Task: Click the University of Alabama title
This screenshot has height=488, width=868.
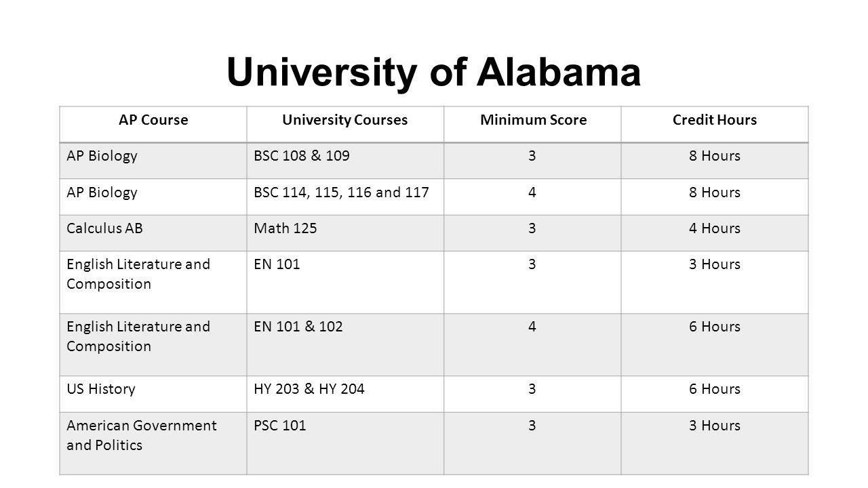Action: point(434,73)
